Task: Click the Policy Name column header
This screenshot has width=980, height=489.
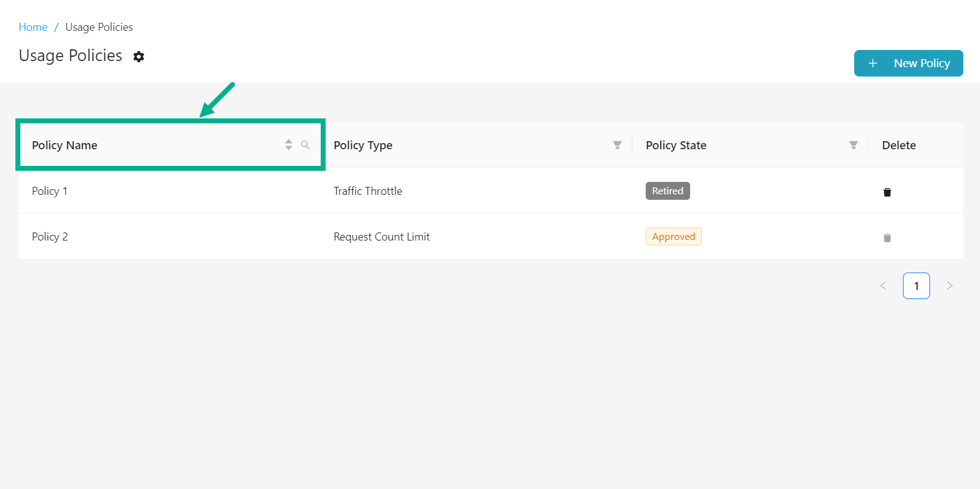Action: 65,146
